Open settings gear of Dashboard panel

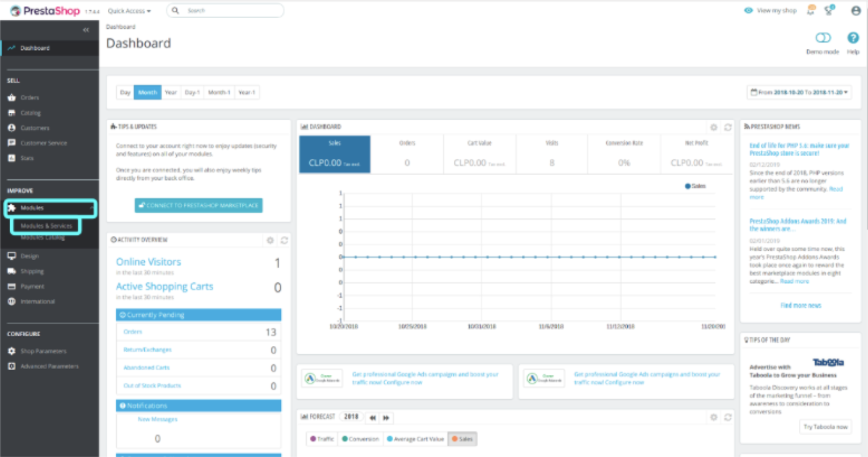tap(714, 127)
